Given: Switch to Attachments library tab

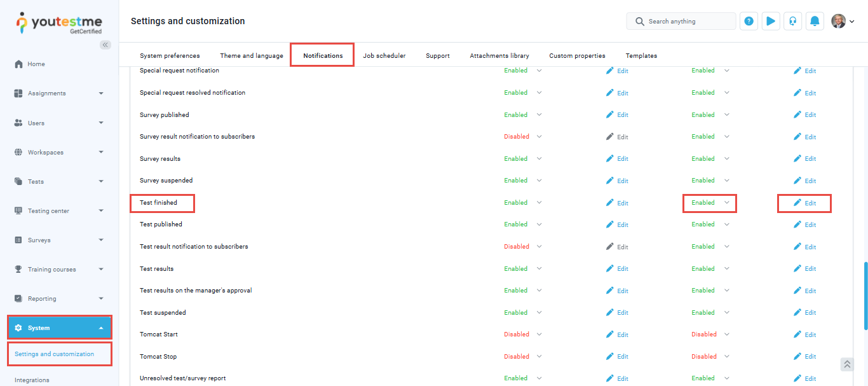Looking at the screenshot, I should pyautogui.click(x=499, y=56).
